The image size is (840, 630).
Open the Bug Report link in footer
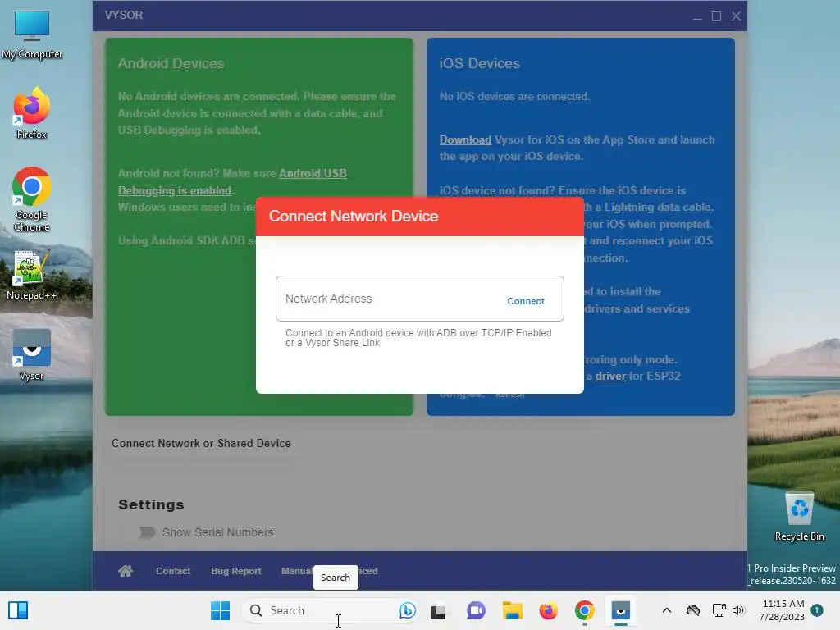click(236, 571)
